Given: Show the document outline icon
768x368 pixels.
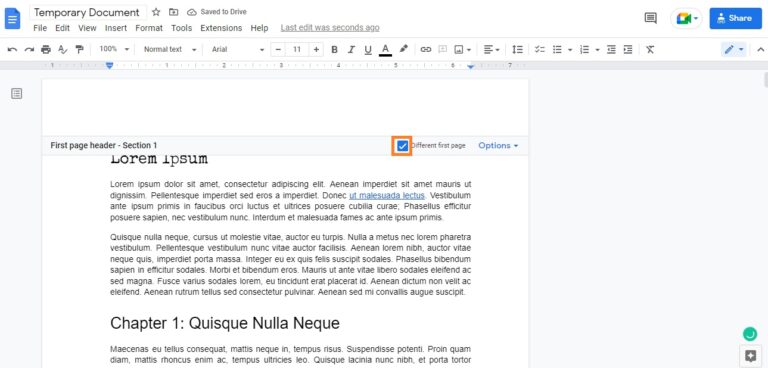Looking at the screenshot, I should (17, 94).
